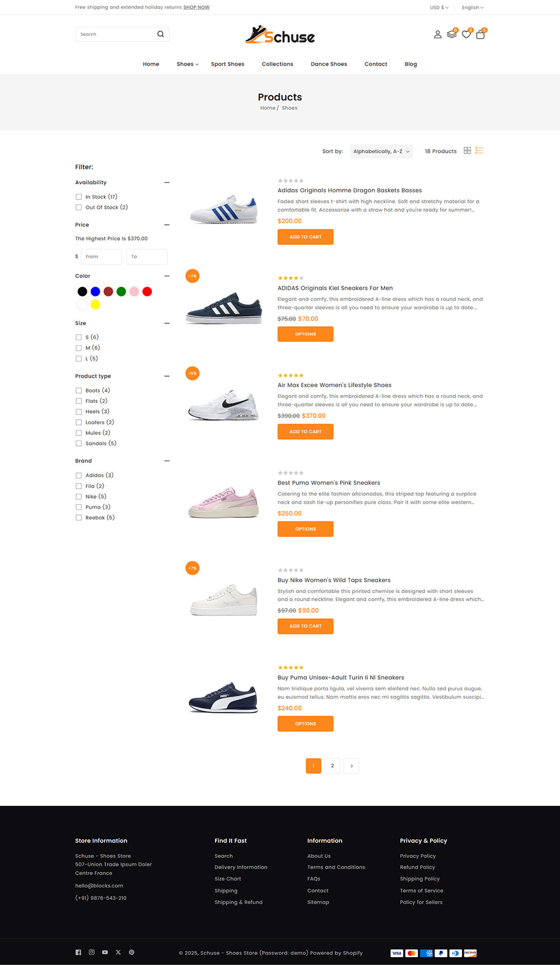Tick the Boots product type checkbox
Image resolution: width=560 pixels, height=965 pixels.
coord(78,391)
